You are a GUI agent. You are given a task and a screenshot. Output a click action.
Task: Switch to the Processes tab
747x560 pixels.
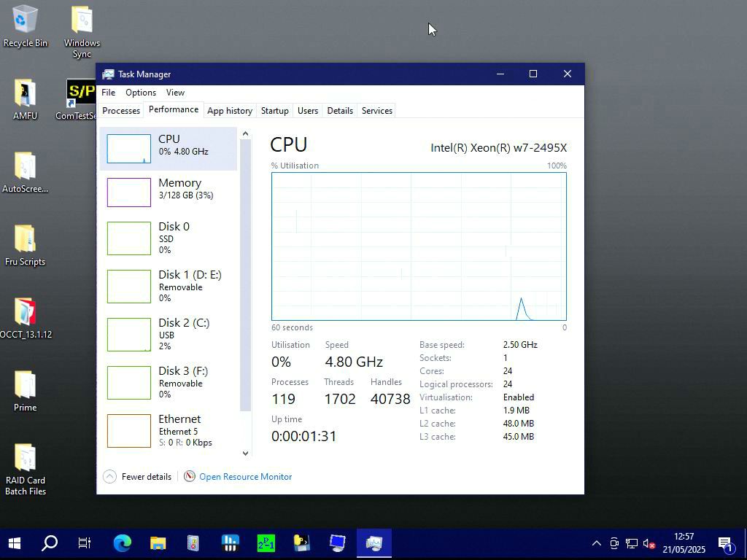pyautogui.click(x=121, y=111)
